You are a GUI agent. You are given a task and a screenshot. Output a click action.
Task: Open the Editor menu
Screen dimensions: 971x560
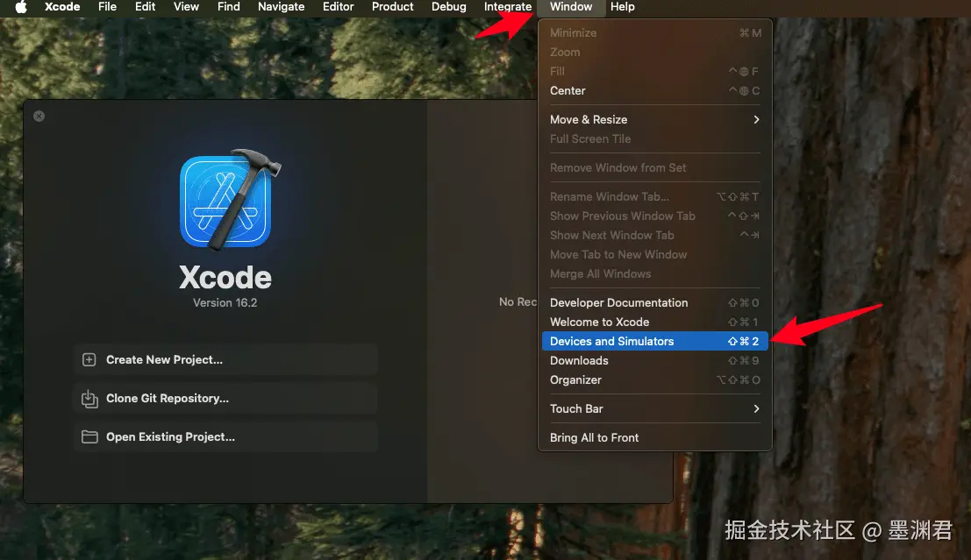(338, 7)
